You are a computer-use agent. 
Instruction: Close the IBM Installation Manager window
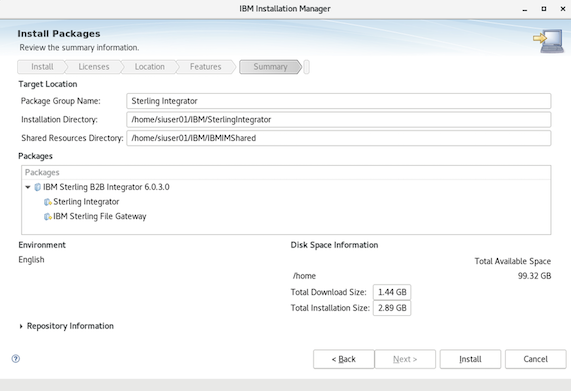563,9
